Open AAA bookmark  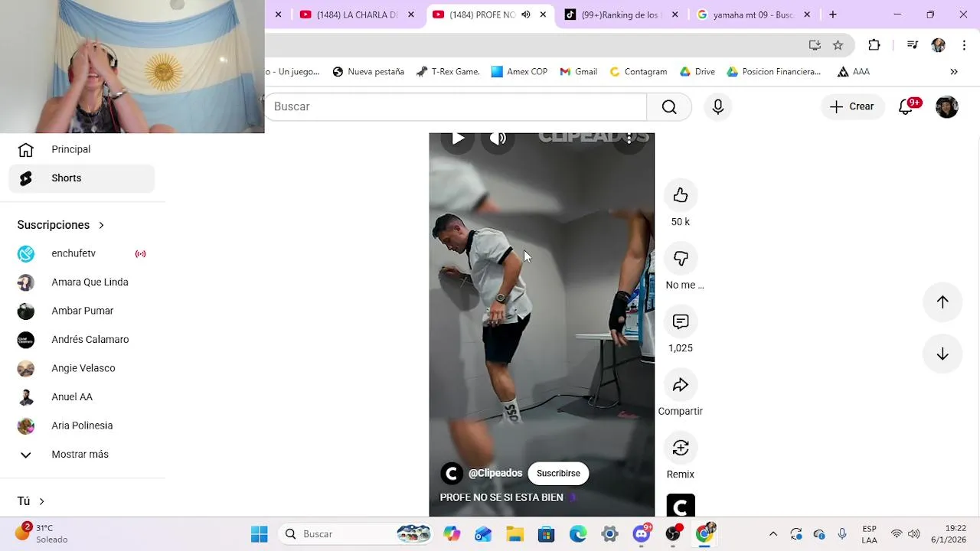(x=854, y=72)
